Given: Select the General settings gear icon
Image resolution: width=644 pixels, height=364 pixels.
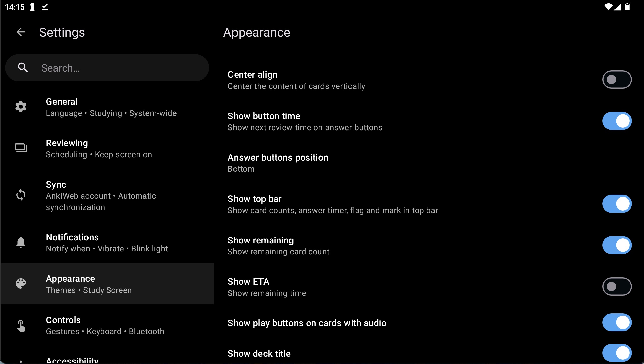Looking at the screenshot, I should (x=21, y=107).
